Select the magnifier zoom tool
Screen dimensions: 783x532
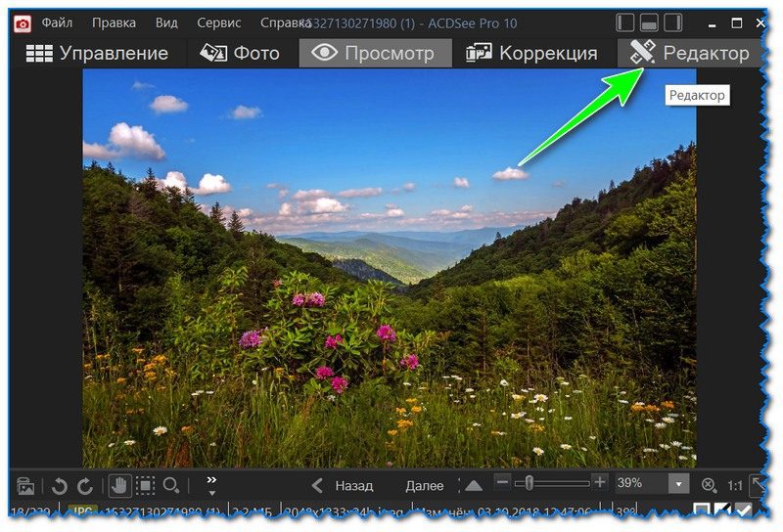pyautogui.click(x=171, y=485)
